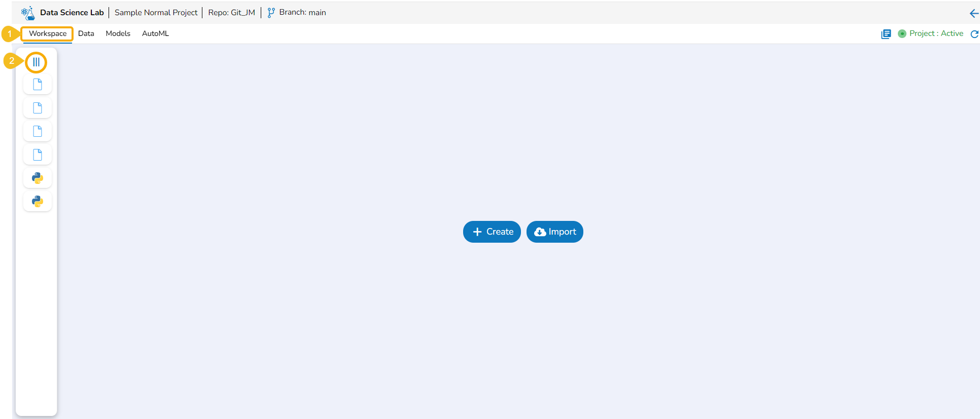The image size is (980, 419).
Task: Open the lower Python file icon in the sidebar
Action: pyautogui.click(x=38, y=201)
